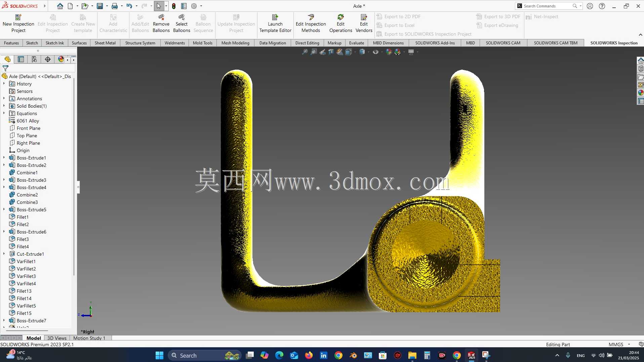Switch to Motion Study 1 tab
The image size is (644, 362).
pyautogui.click(x=89, y=338)
